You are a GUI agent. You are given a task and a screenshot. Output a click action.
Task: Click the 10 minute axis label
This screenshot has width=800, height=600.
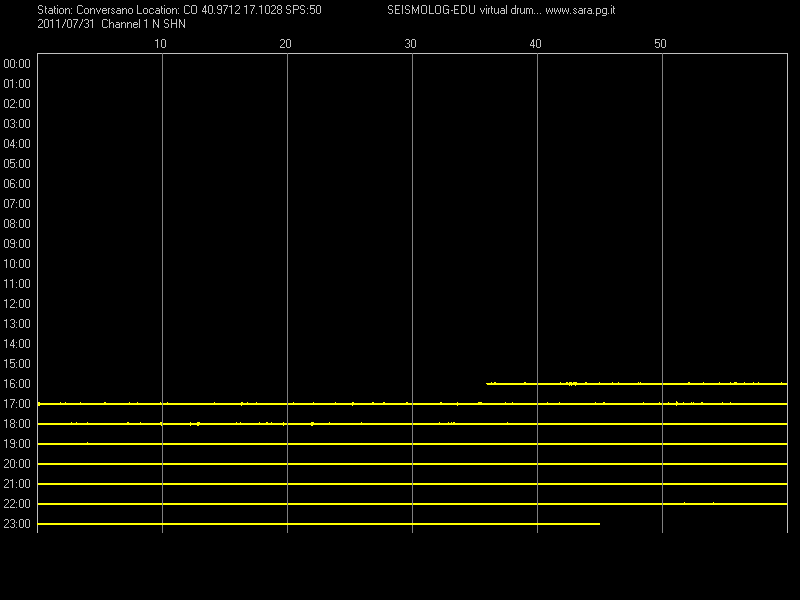[x=160, y=44]
